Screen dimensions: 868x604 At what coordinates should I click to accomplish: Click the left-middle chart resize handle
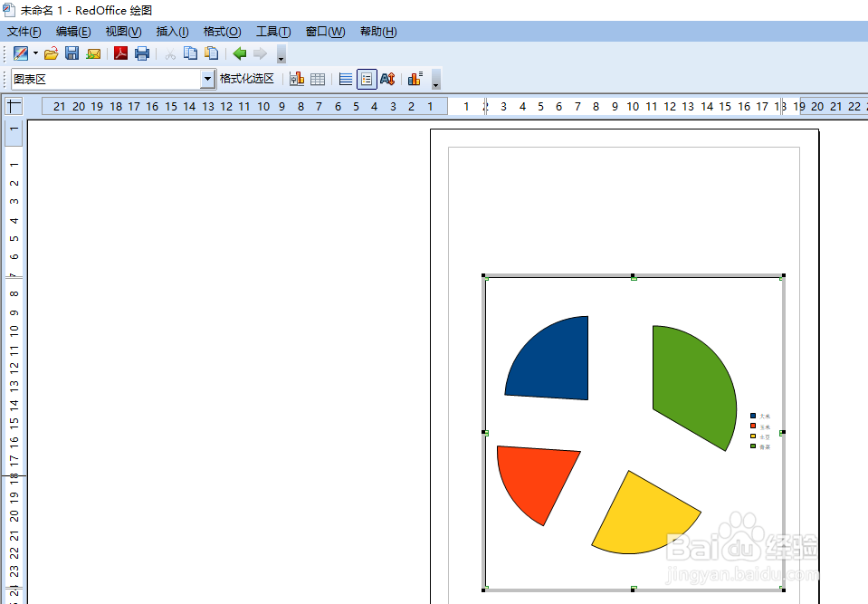[x=484, y=432]
